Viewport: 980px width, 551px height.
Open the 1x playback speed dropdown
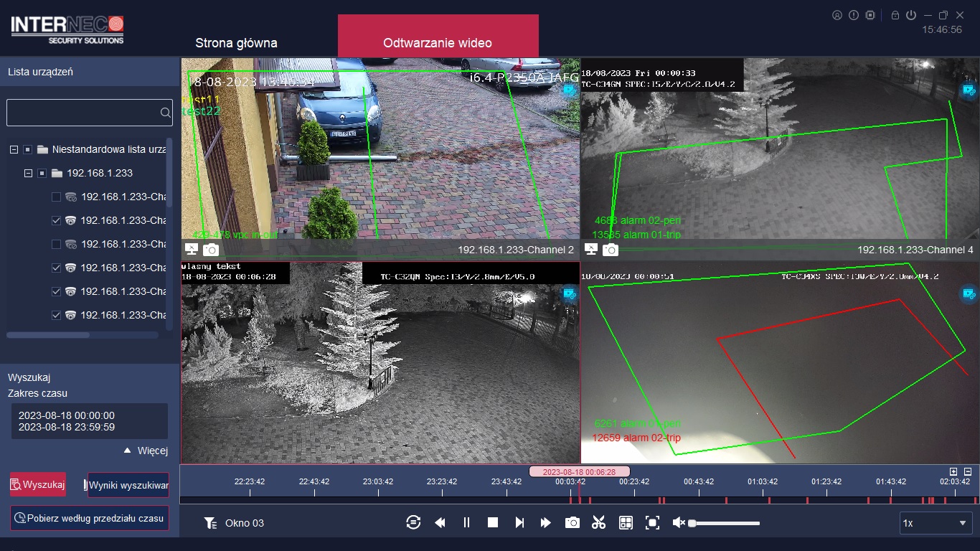click(936, 523)
